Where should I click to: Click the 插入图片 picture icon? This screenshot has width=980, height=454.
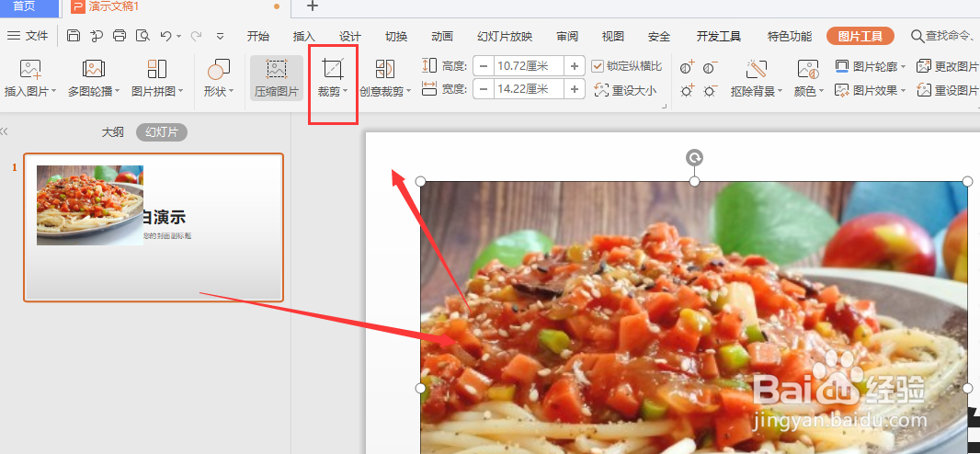coord(30,69)
